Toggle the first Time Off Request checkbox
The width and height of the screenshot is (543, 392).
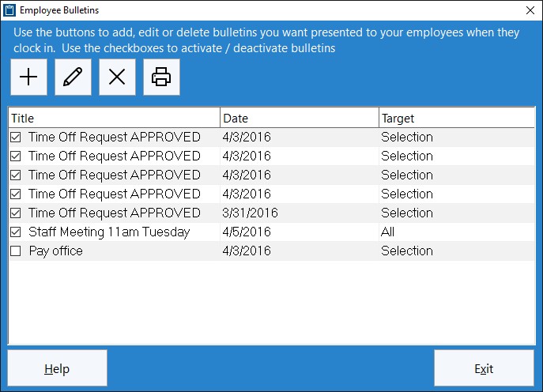click(x=16, y=138)
